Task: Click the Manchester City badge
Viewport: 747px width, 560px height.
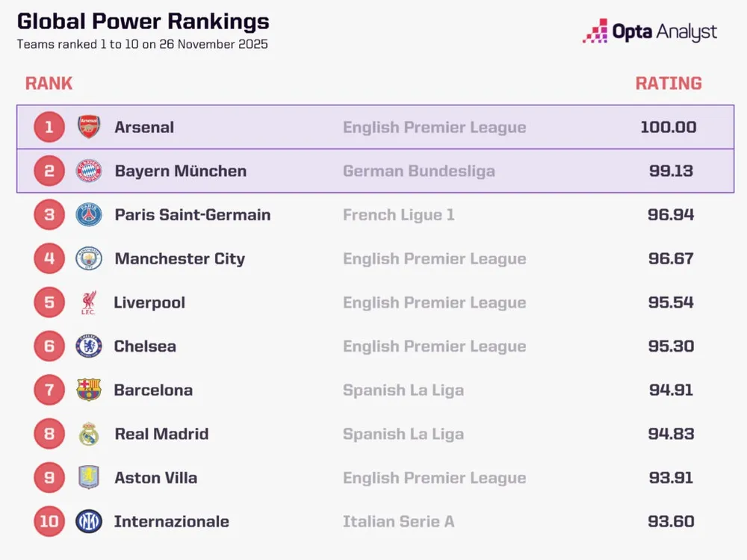Action: click(x=89, y=259)
